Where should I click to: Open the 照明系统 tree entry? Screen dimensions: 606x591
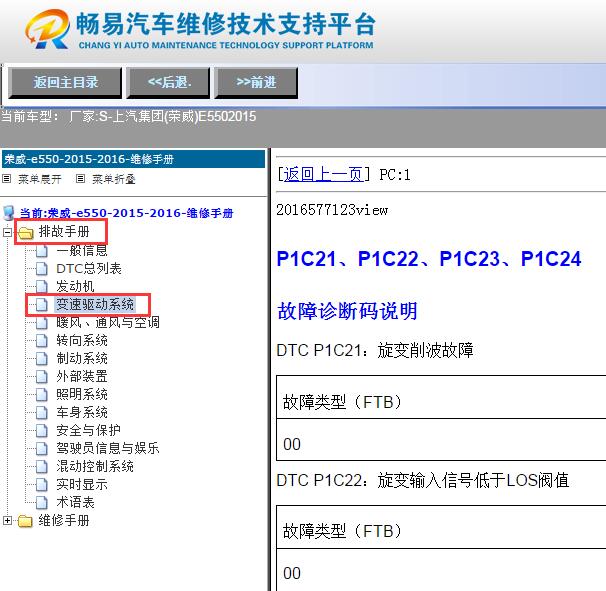[82, 394]
